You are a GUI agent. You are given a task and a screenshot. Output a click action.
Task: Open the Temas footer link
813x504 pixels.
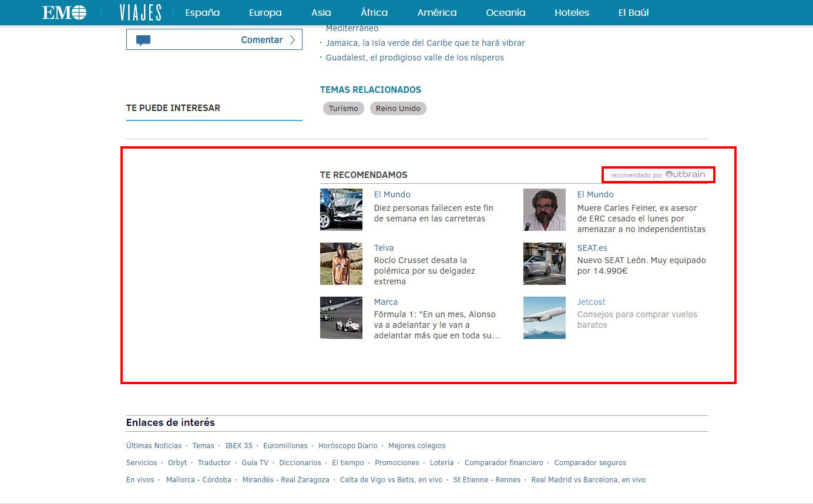click(203, 446)
